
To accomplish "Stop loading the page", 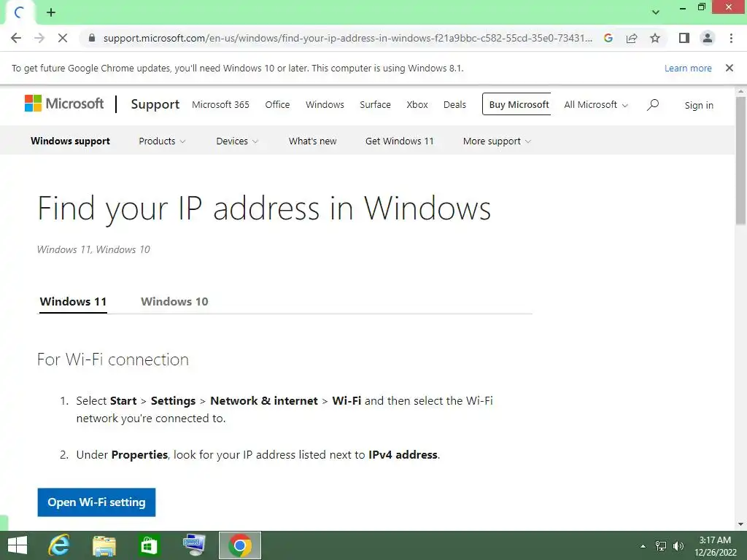I will click(x=63, y=38).
